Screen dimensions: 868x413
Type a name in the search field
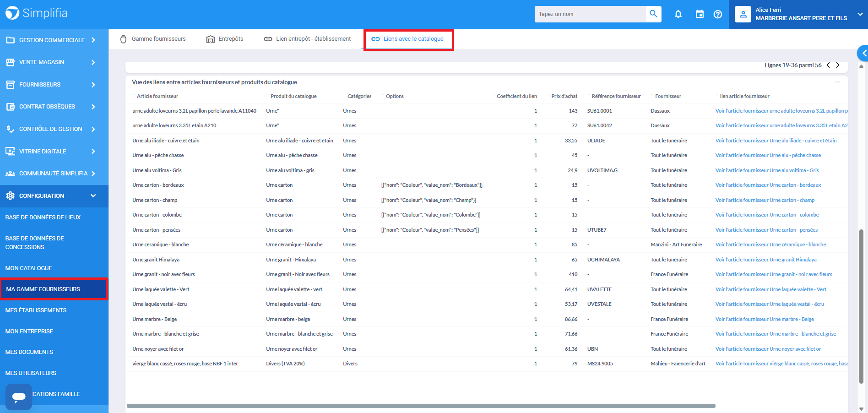click(590, 14)
